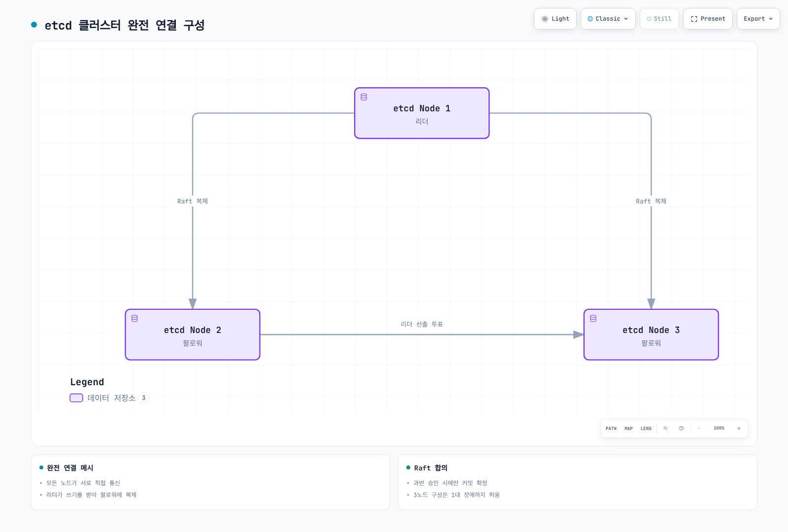Viewport: 788px width, 532px height.
Task: Select the etcd Node 3 follower box
Action: (x=651, y=335)
